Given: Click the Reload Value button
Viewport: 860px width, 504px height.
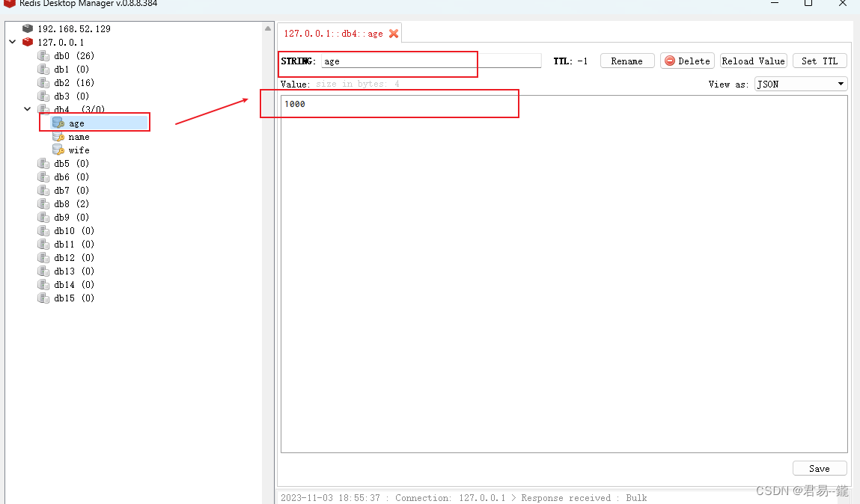Looking at the screenshot, I should (753, 61).
